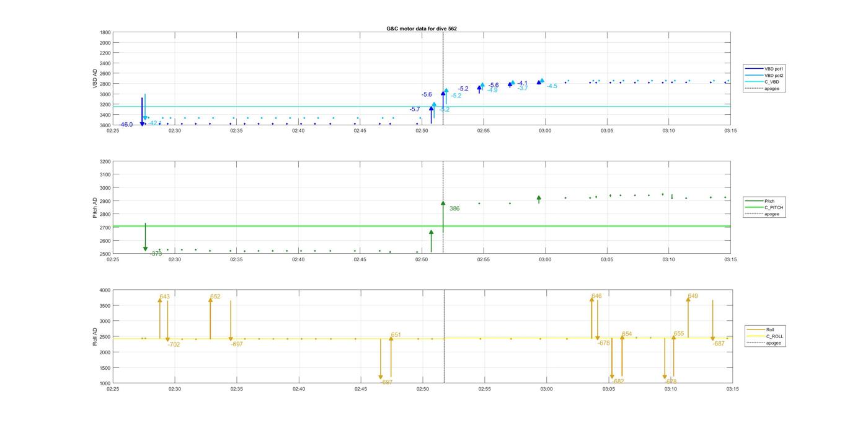Select the "VBD AD" y-axis label
The image size is (868, 430).
[95, 78]
